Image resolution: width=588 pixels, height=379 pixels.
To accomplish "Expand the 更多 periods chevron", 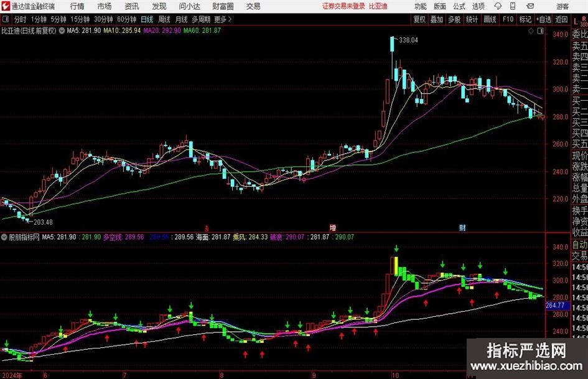I will [x=230, y=19].
